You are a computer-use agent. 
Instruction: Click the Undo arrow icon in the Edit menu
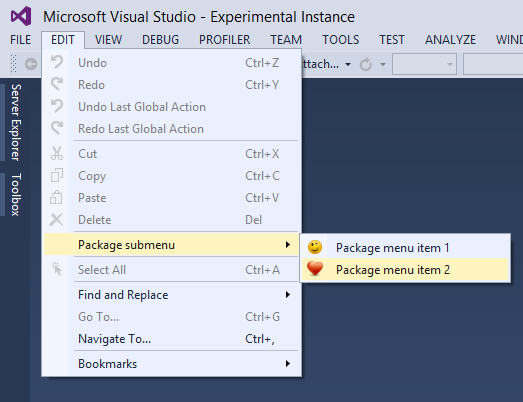click(57, 62)
